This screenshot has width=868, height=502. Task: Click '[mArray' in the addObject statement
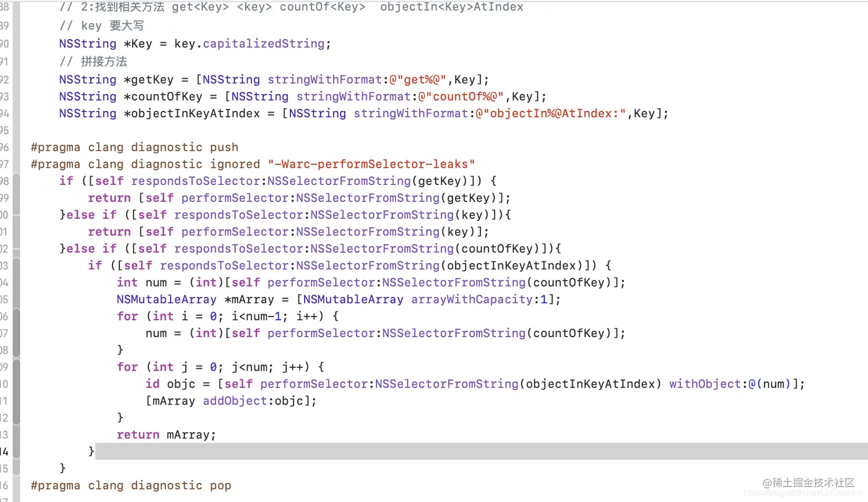tap(170, 401)
